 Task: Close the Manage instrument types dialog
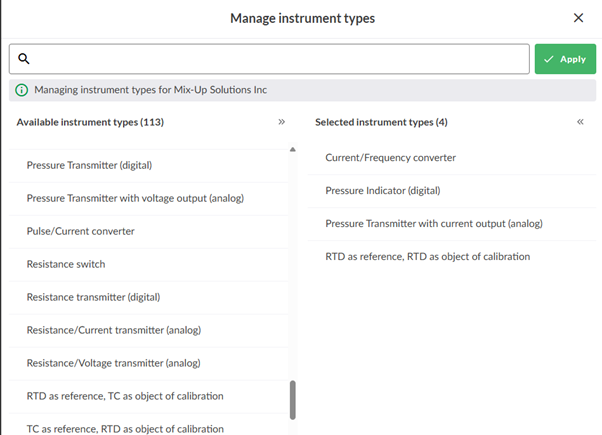pos(578,18)
